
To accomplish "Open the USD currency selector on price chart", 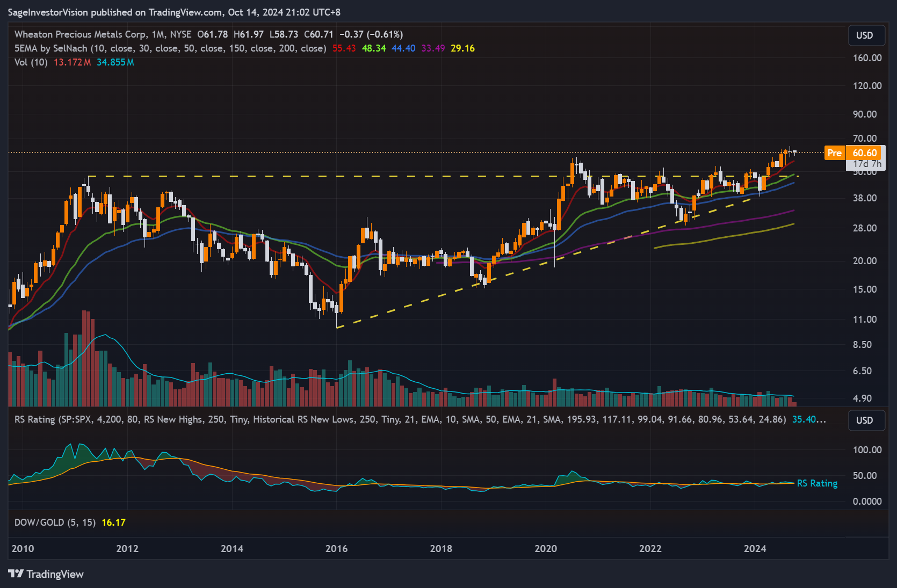I will (866, 35).
